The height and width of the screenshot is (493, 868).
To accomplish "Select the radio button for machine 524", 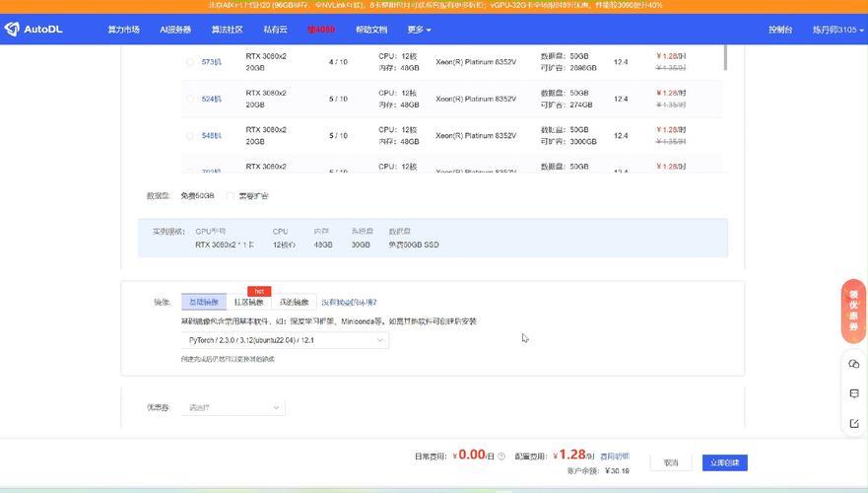I will [x=190, y=100].
